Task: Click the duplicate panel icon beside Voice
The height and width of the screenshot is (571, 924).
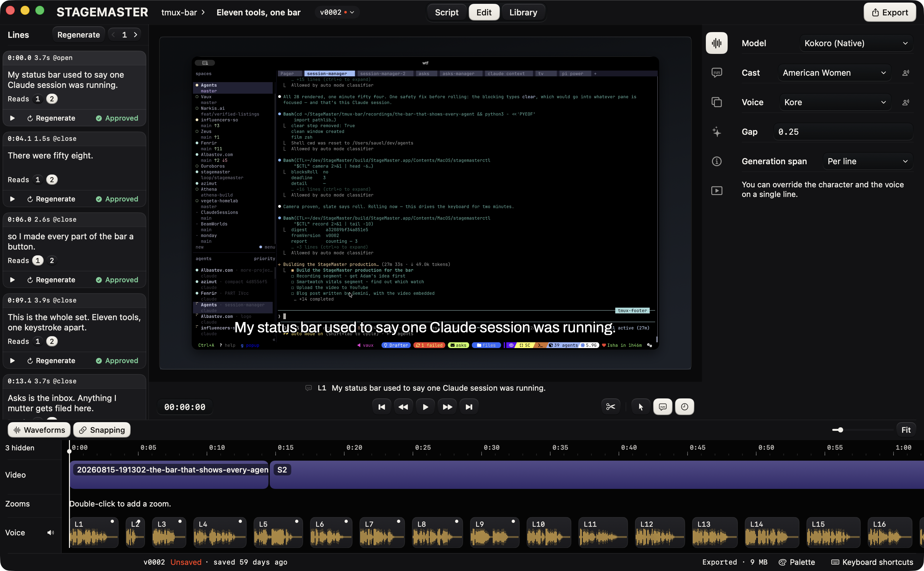Action: click(716, 102)
